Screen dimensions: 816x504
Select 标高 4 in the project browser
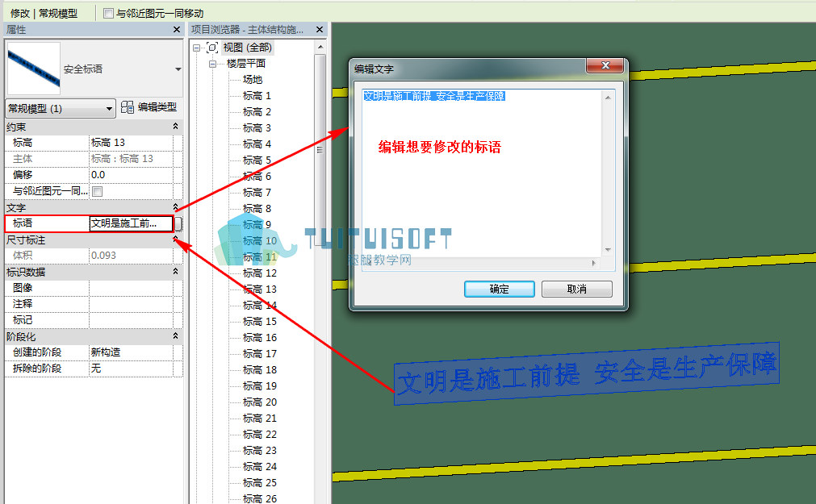click(x=257, y=144)
